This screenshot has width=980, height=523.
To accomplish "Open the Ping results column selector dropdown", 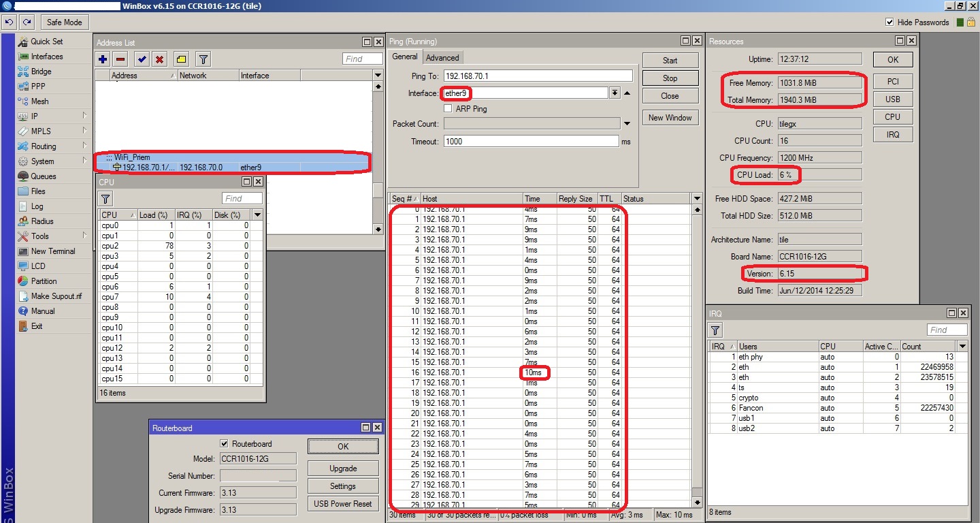I will 696,199.
